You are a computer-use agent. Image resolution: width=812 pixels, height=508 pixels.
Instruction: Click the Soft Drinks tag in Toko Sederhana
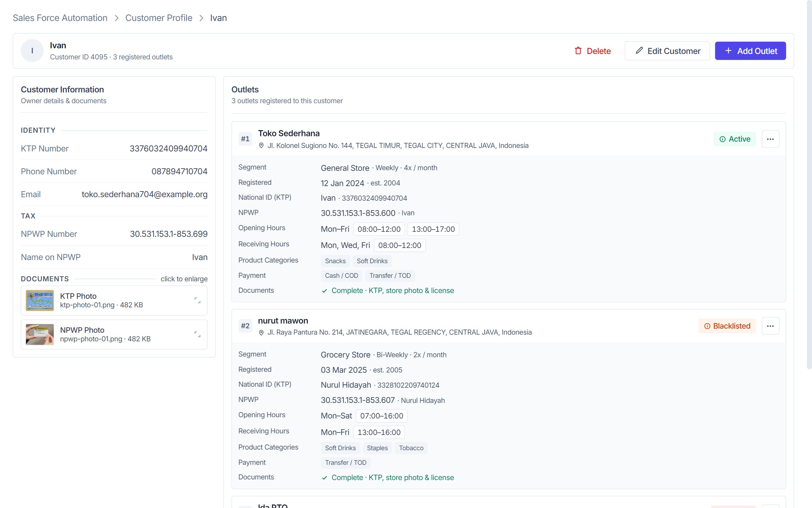[372, 261]
